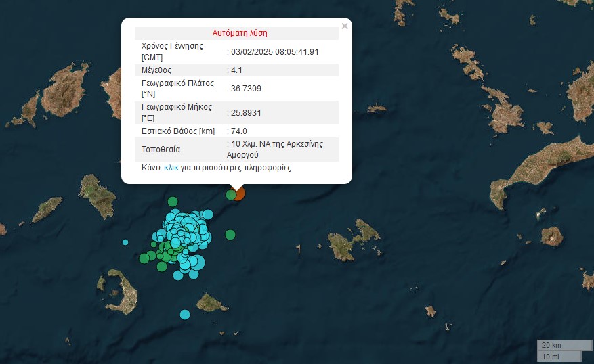Viewport: 594px width, 364px height.
Task: Open the κλικ link for more information
Action: [x=171, y=168]
